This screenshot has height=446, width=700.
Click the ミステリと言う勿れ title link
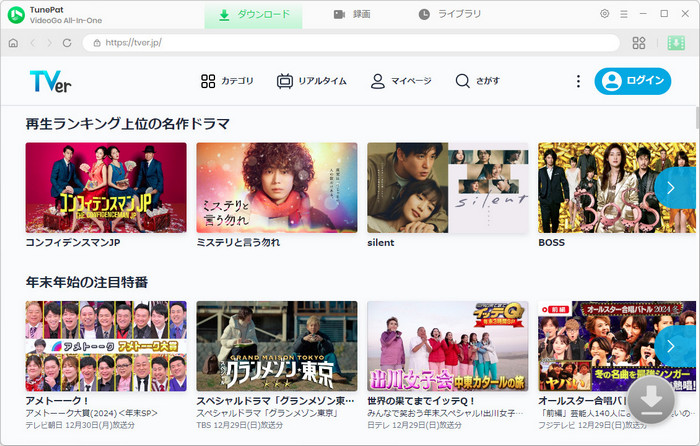[238, 242]
